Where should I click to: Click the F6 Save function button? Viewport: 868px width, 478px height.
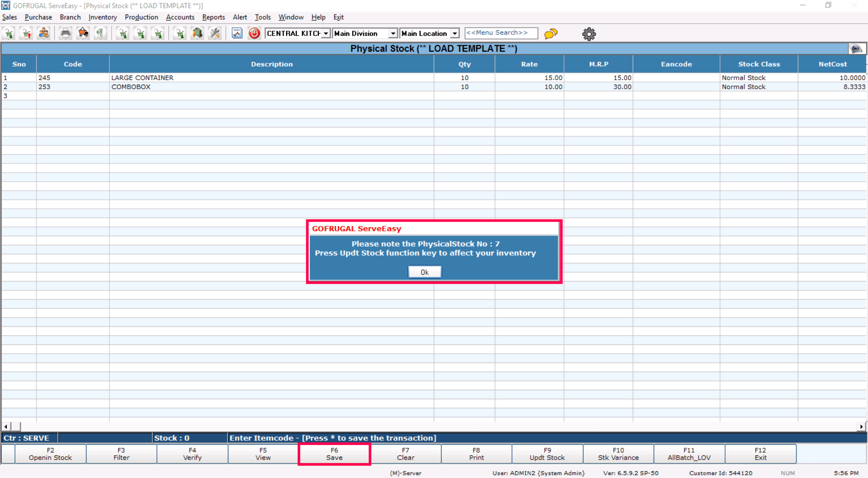click(334, 454)
